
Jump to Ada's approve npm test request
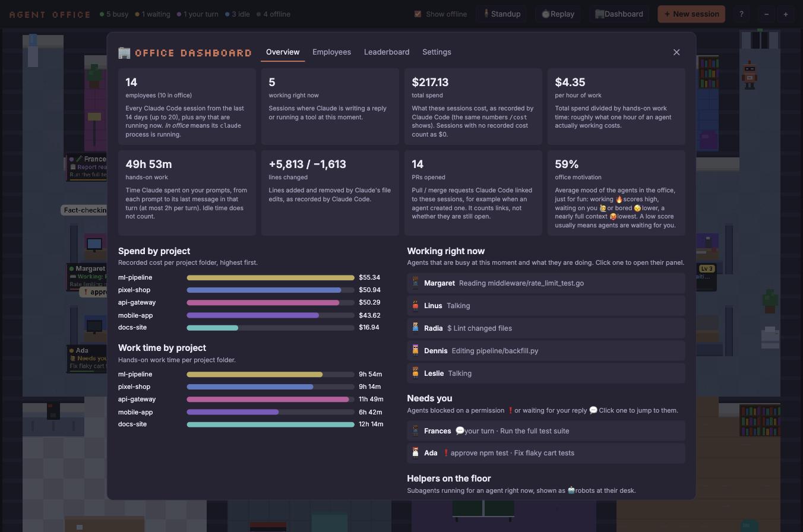point(546,453)
